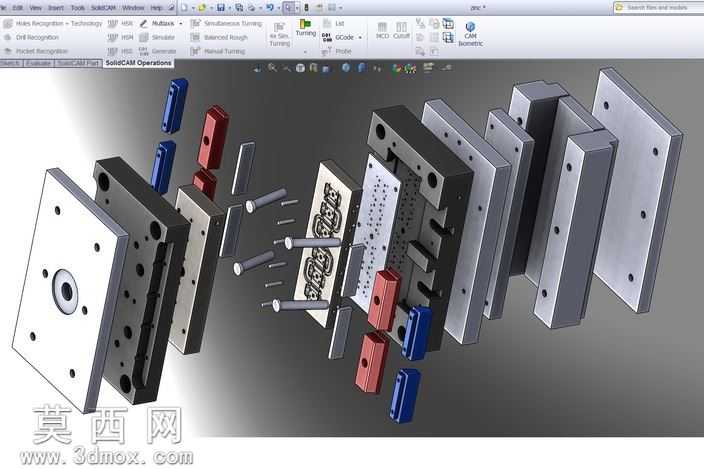Expand the New document dropdown arrow
704x469 pixels.
pos(193,8)
